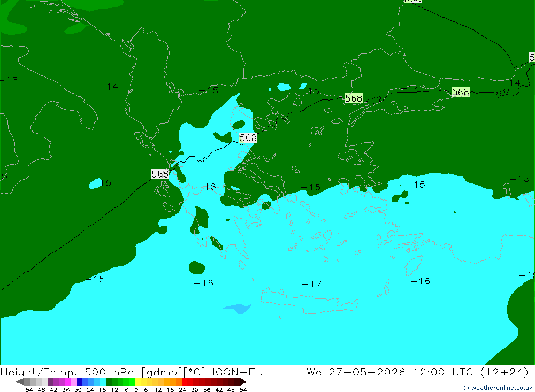Click the '-24' legend scale value
This screenshot has width=535, height=392.
point(89,390)
